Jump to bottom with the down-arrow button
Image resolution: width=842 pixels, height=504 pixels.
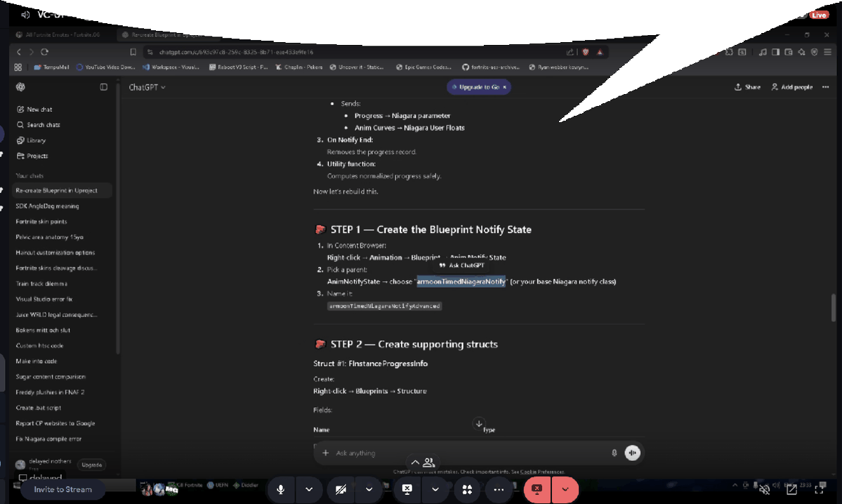pos(479,423)
